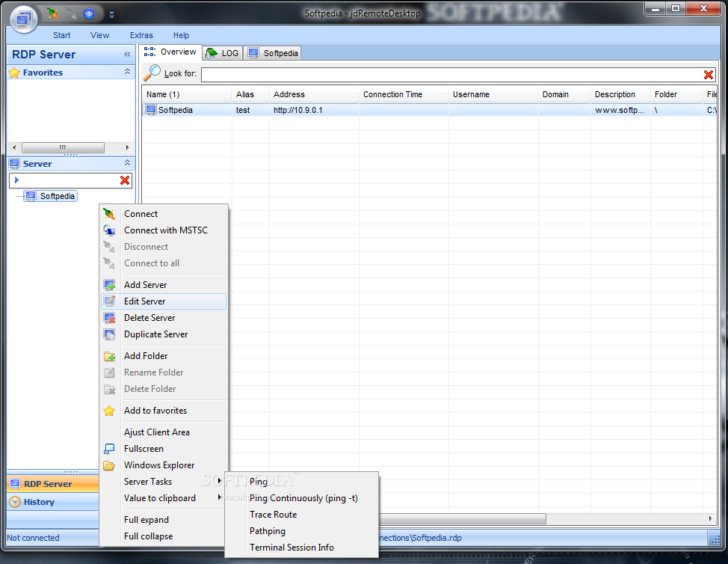Open the quick access toolbar customize arrow
The height and width of the screenshot is (564, 728).
pyautogui.click(x=111, y=15)
